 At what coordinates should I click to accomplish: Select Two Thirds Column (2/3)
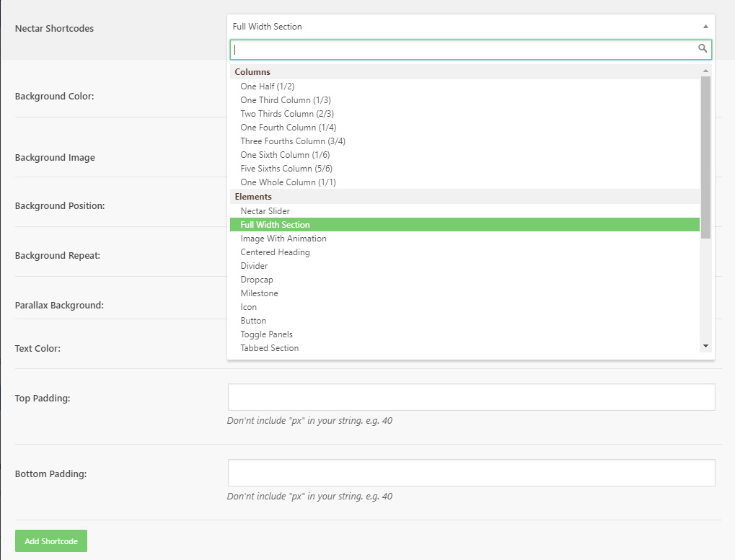coord(286,114)
